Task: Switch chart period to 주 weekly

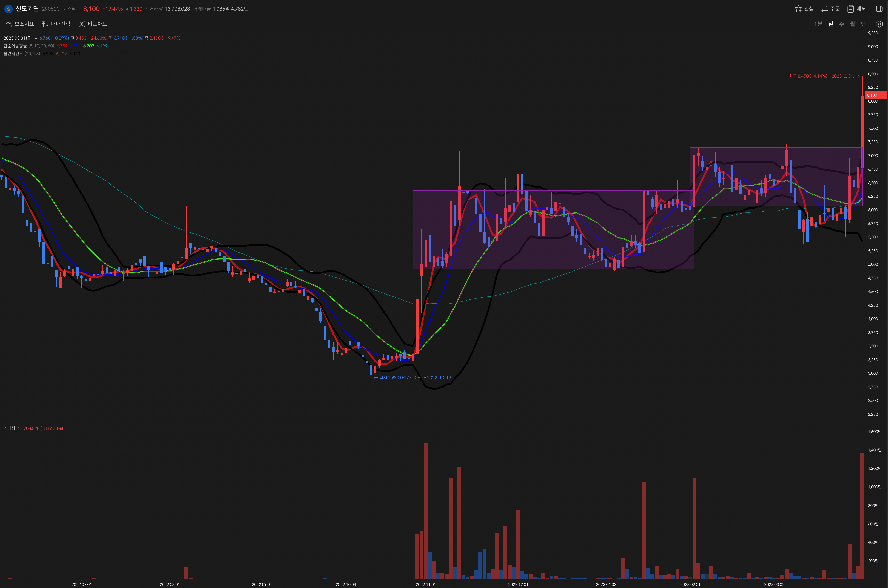Action: (841, 24)
